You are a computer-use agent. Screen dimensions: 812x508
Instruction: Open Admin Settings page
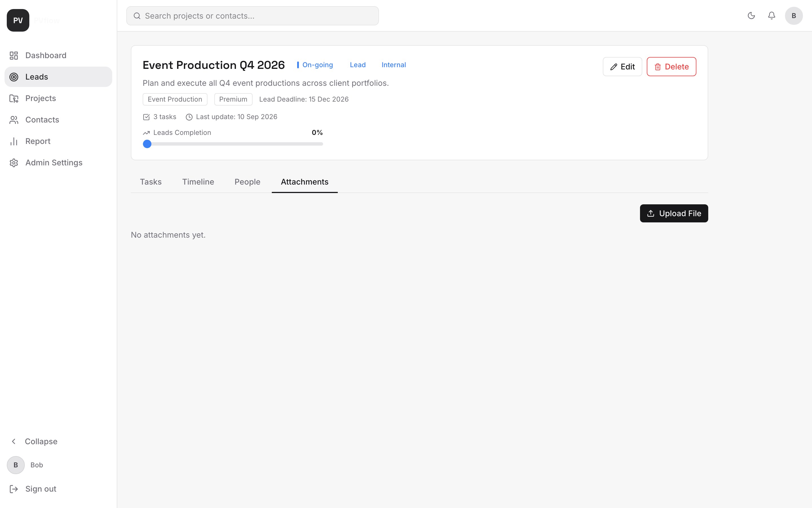coord(58,163)
